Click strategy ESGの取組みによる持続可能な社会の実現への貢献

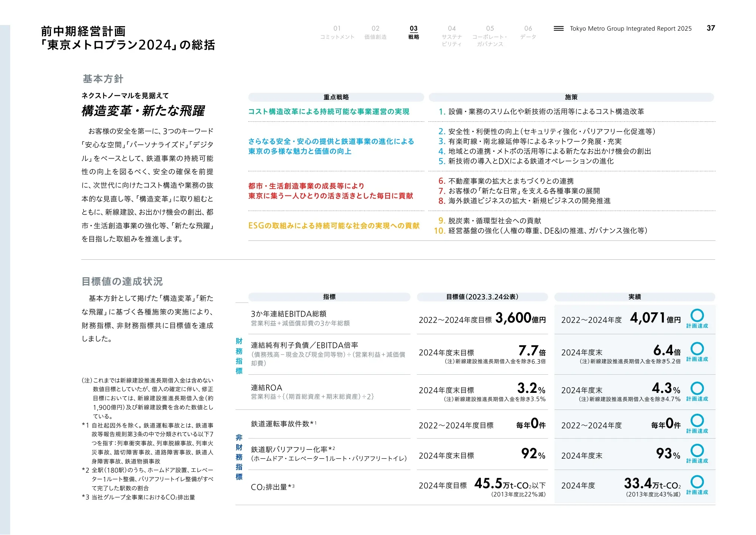pyautogui.click(x=334, y=226)
